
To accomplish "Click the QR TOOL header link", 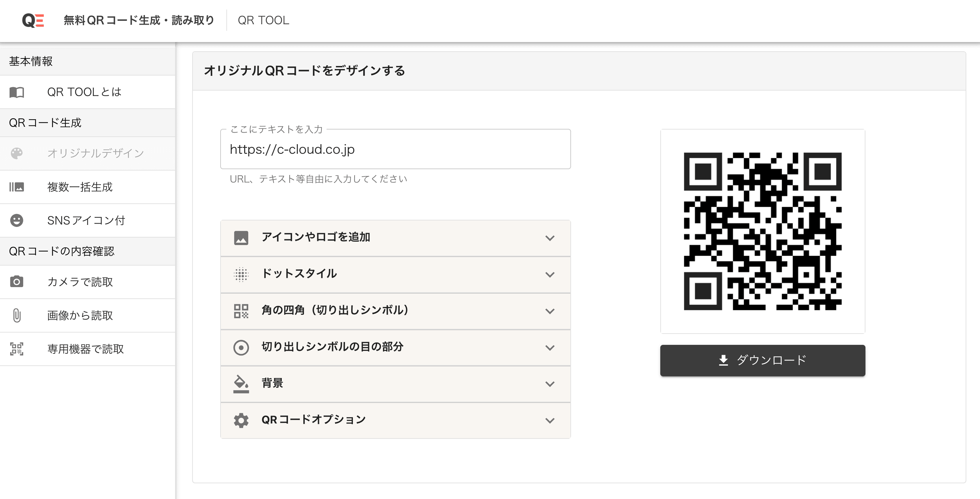I will coord(263,20).
